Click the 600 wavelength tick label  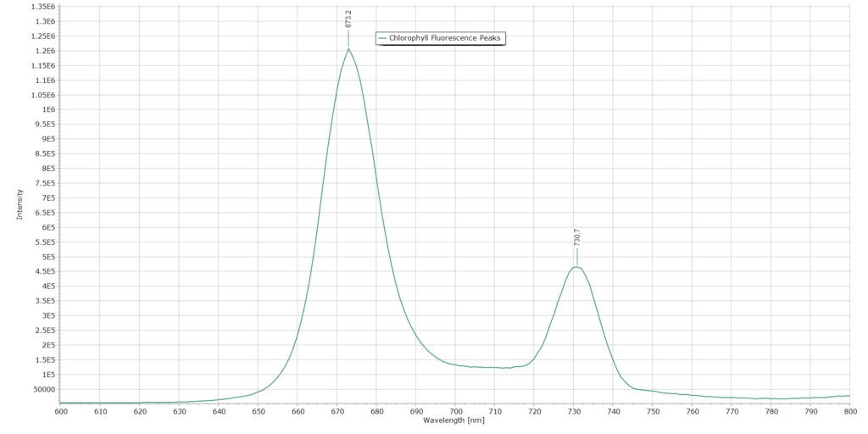60,412
